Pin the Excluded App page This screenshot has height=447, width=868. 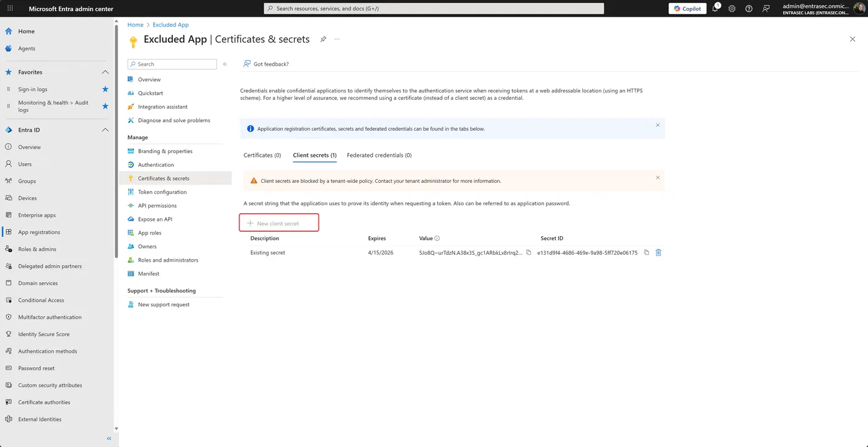[x=323, y=39]
